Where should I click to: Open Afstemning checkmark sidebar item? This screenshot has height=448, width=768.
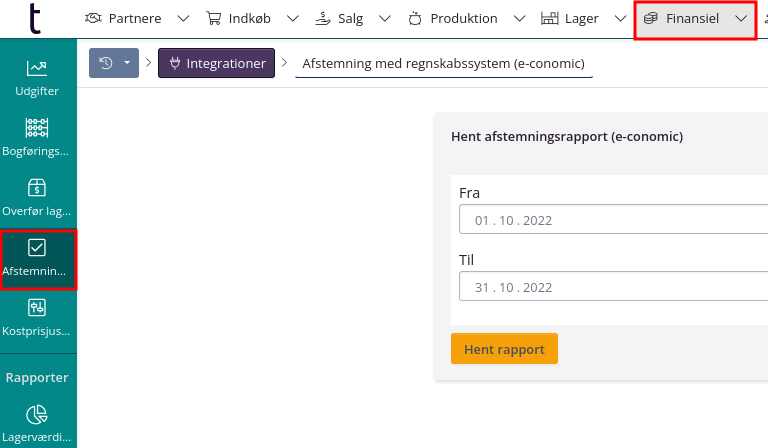pyautogui.click(x=37, y=258)
